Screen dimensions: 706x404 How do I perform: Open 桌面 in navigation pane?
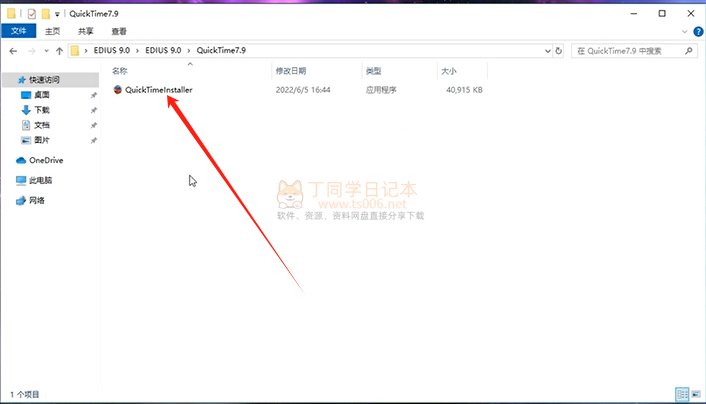point(42,95)
